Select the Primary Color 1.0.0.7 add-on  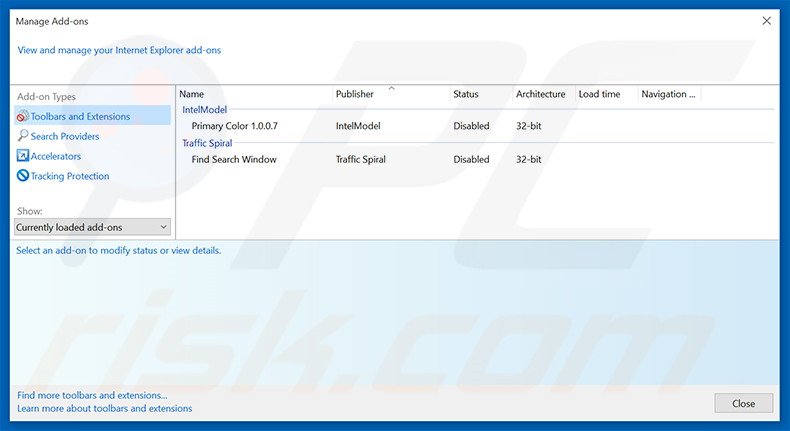click(234, 126)
